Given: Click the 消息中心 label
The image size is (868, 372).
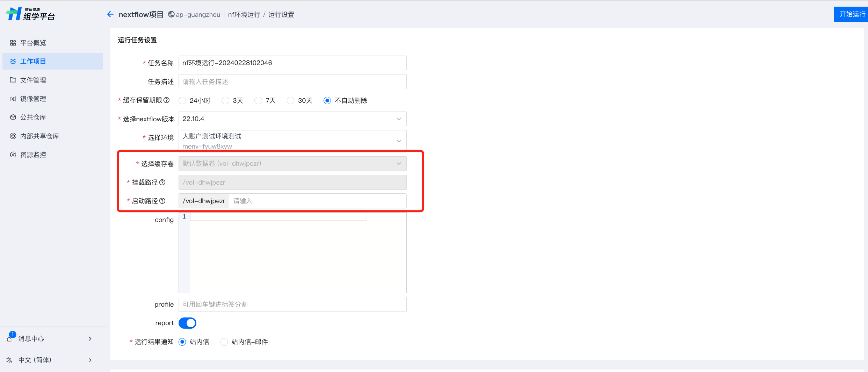Looking at the screenshot, I should 31,338.
